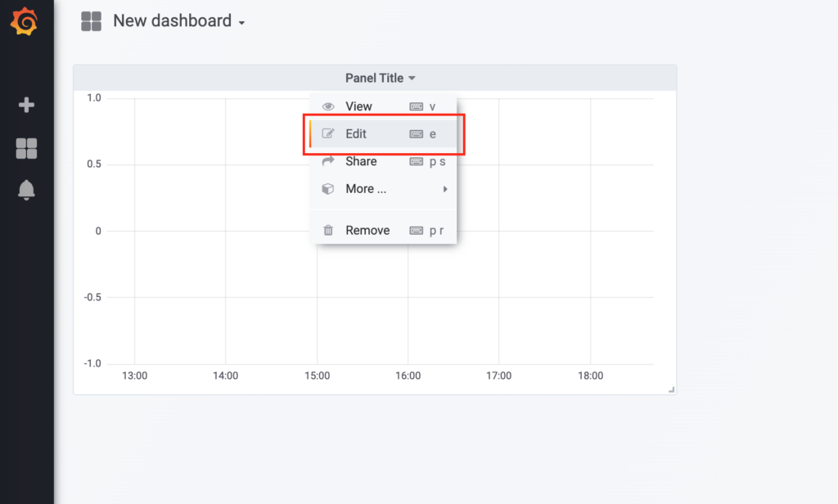
Task: Click the 14:00 x-axis label
Action: click(x=226, y=376)
